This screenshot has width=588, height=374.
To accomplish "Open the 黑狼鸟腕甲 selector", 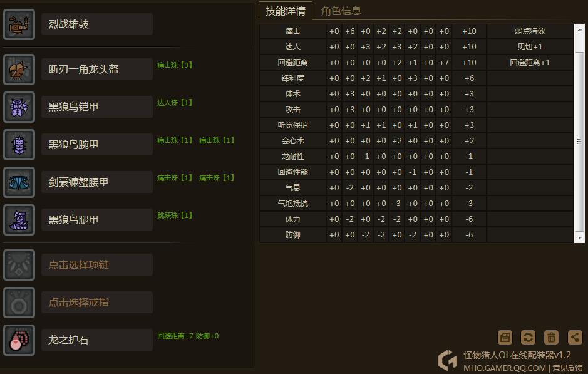I will click(x=97, y=145).
